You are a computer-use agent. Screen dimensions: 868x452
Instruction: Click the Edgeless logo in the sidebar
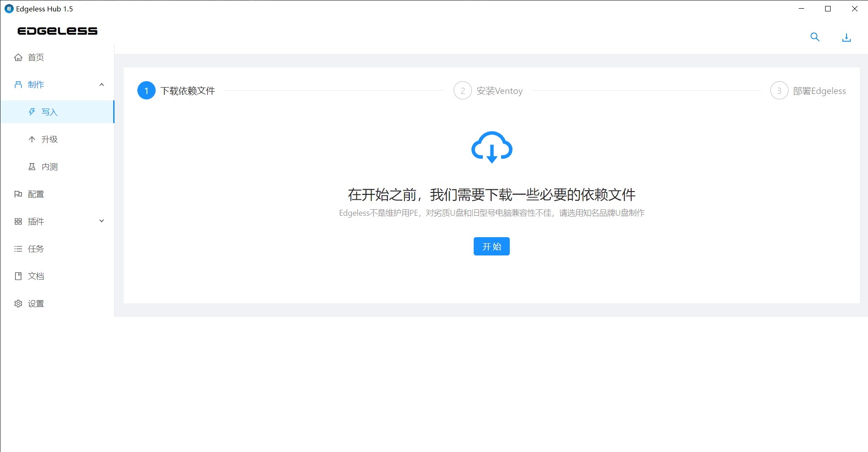[58, 31]
